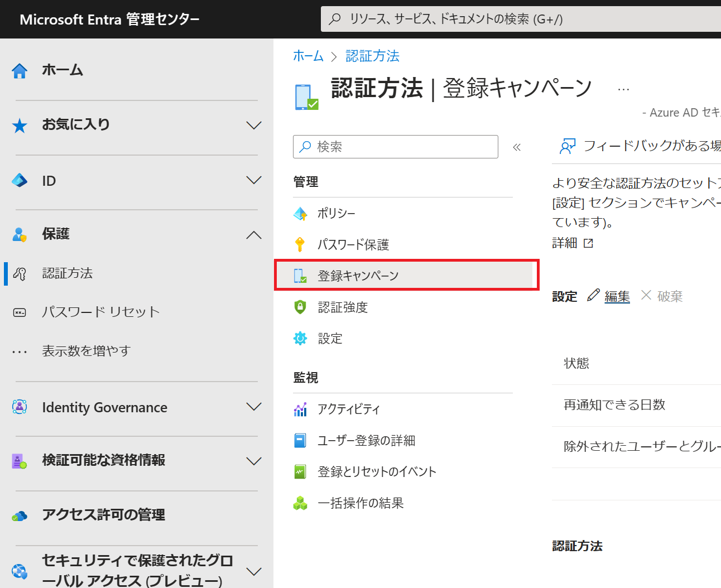Click the 登録とリセットのイベント icon
The height and width of the screenshot is (588, 721).
coord(300,472)
